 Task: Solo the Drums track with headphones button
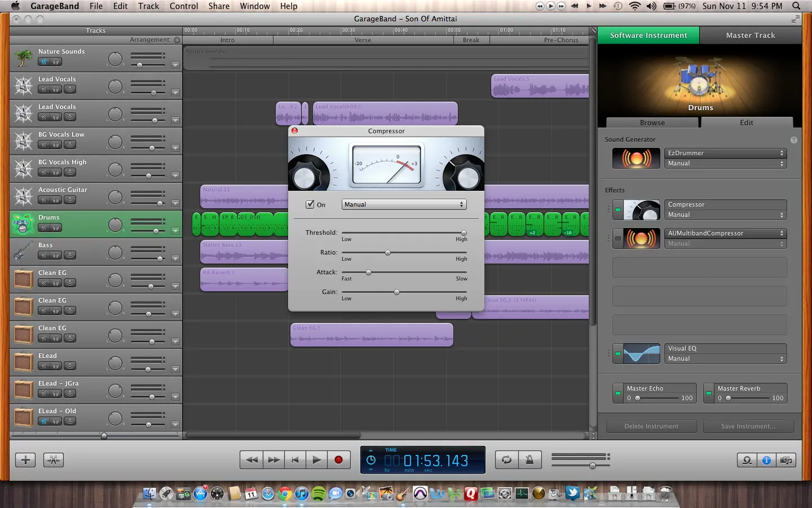pos(56,227)
